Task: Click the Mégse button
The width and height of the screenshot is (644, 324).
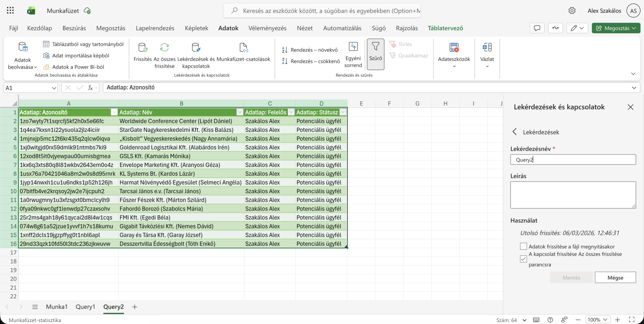Action: 615,277
